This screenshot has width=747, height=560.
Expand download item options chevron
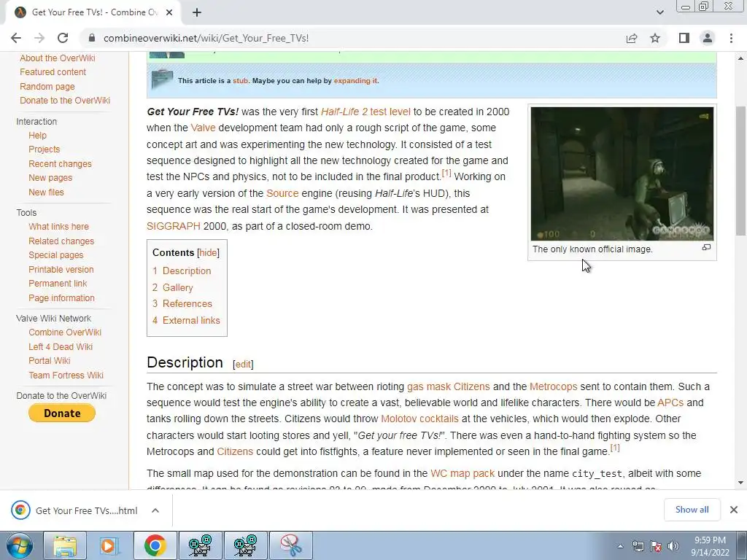155,510
